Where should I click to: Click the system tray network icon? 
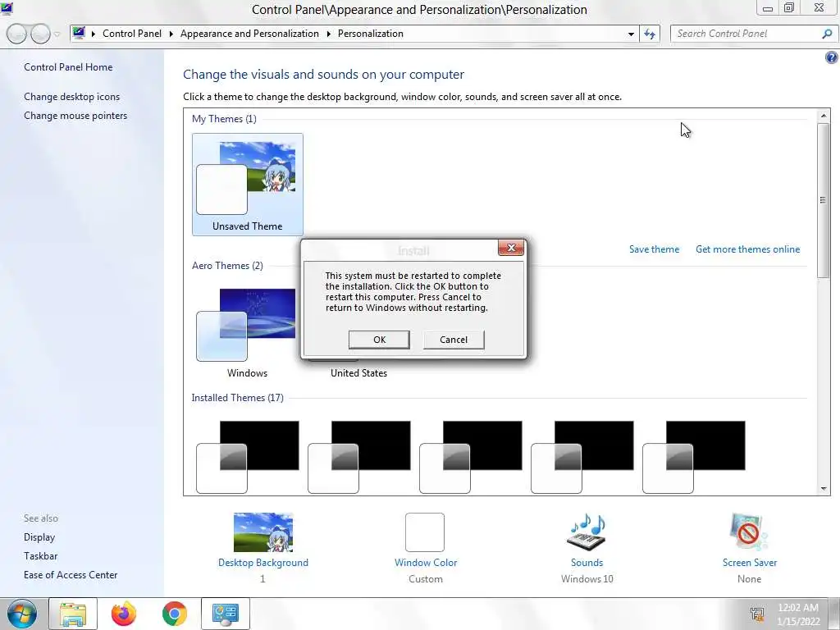757,614
